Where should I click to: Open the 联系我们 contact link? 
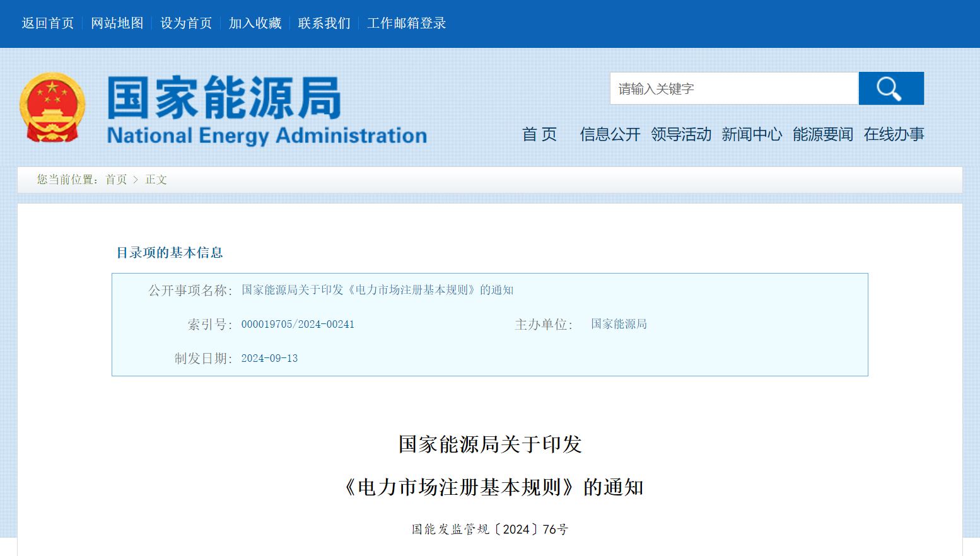324,23
